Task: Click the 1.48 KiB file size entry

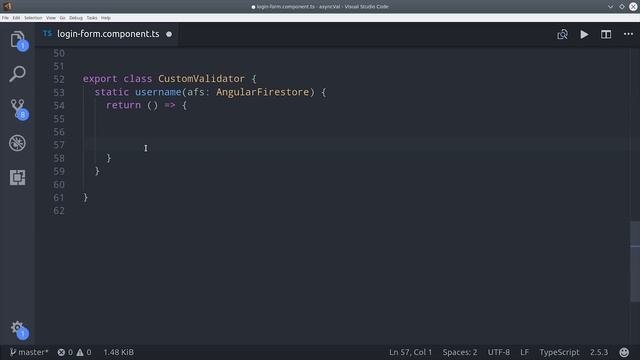Action: pos(118,352)
